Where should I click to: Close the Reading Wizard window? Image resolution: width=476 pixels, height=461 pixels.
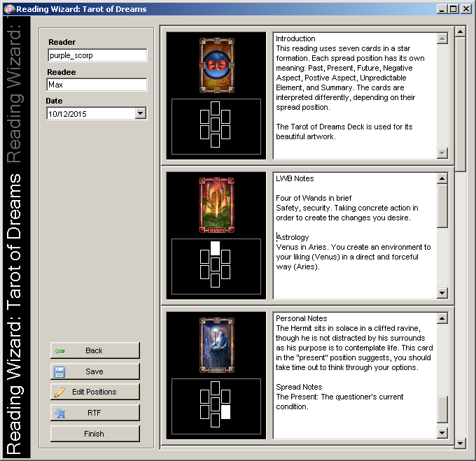(466, 9)
